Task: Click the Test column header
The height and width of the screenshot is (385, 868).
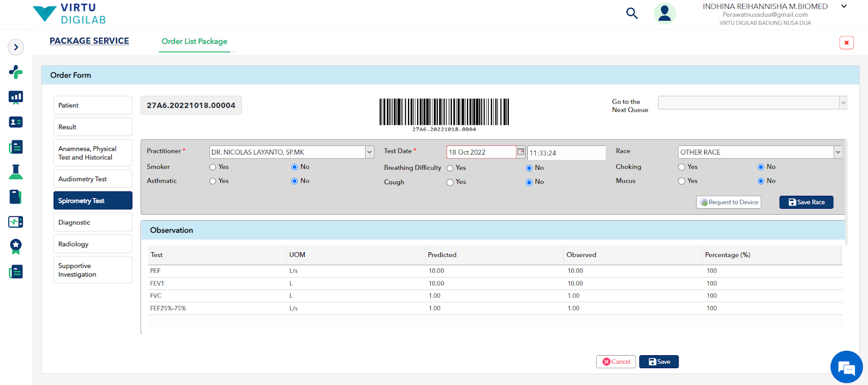Action: click(x=217, y=255)
